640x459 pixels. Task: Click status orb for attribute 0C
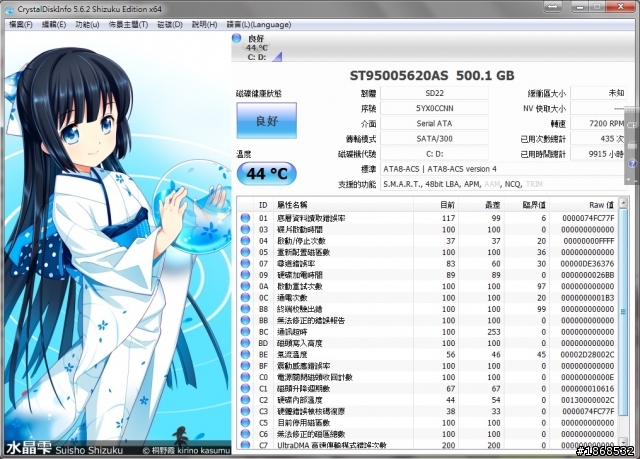[245, 297]
